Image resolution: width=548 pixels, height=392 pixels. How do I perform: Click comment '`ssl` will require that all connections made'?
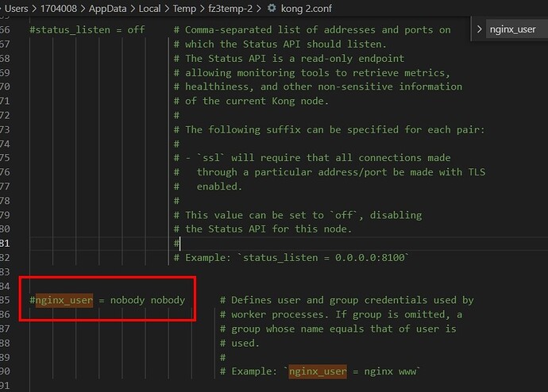(323, 158)
